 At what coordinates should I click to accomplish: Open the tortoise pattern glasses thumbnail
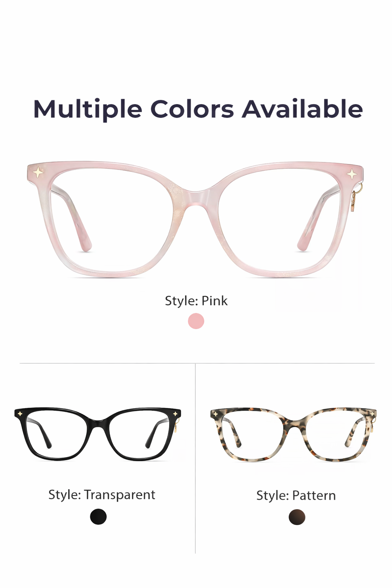pos(294,434)
